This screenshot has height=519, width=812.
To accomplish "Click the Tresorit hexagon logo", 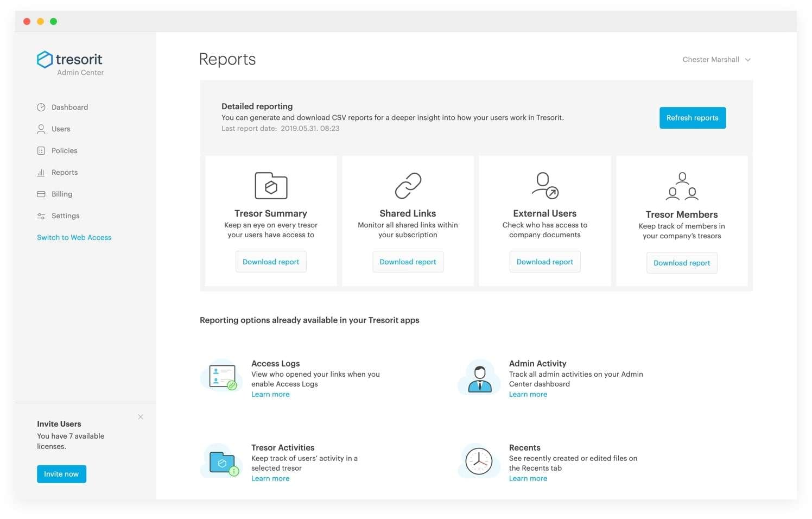I will 45,60.
